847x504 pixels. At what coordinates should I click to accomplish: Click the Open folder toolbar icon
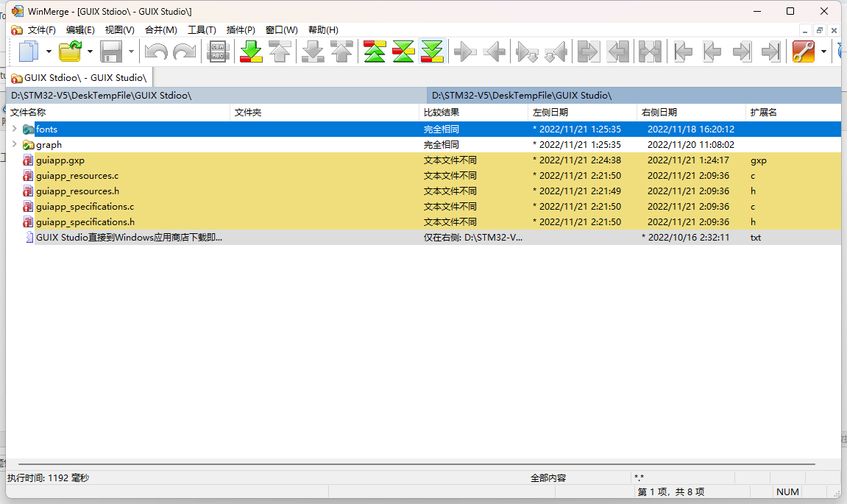click(x=70, y=52)
